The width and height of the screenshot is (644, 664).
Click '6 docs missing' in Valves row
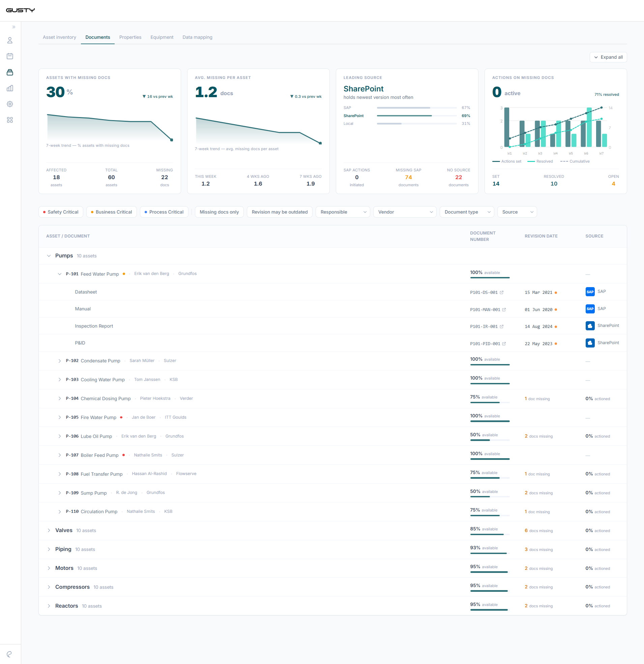pos(538,531)
